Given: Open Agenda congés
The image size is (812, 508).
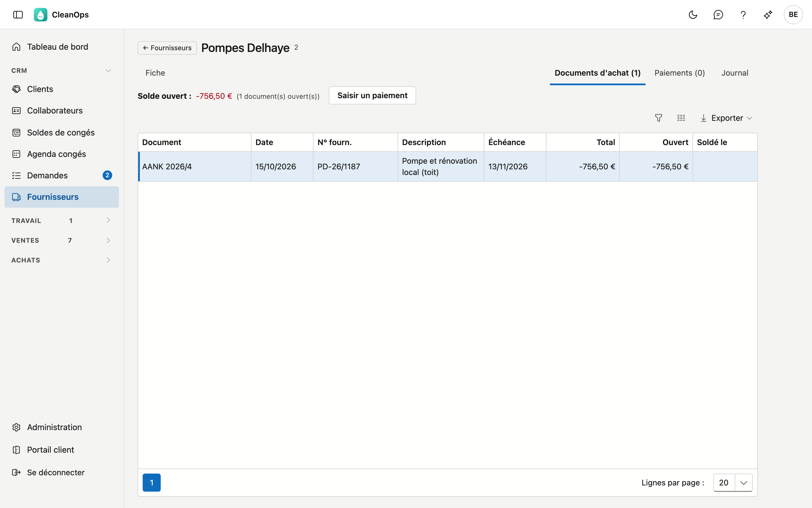Looking at the screenshot, I should [62, 154].
